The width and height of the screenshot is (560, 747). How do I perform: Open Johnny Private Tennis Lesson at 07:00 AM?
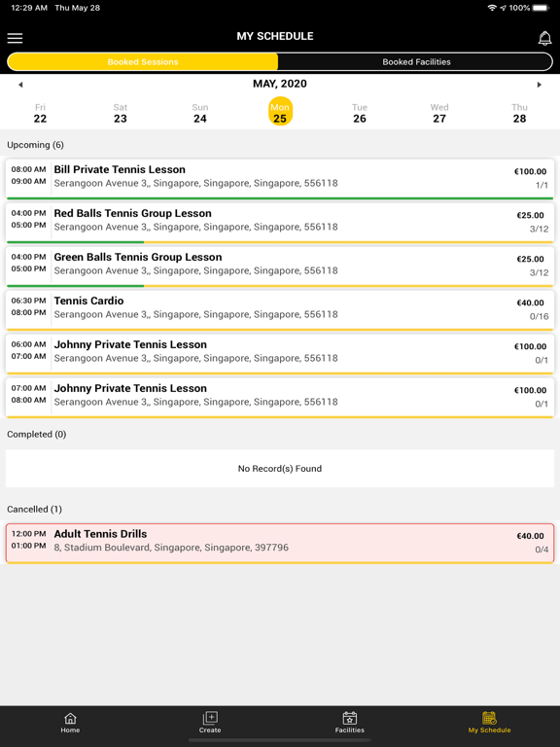click(280, 398)
